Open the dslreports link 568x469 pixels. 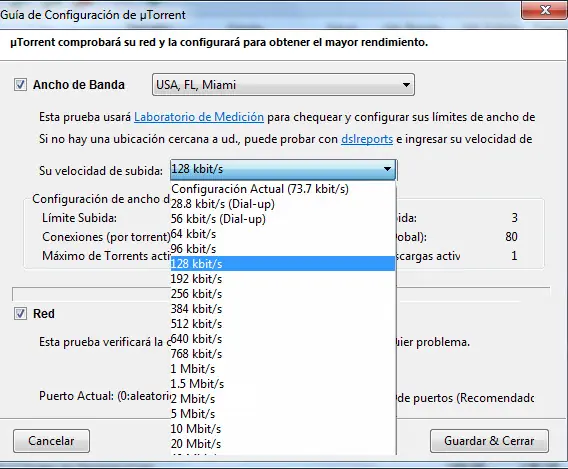pyautogui.click(x=367, y=139)
